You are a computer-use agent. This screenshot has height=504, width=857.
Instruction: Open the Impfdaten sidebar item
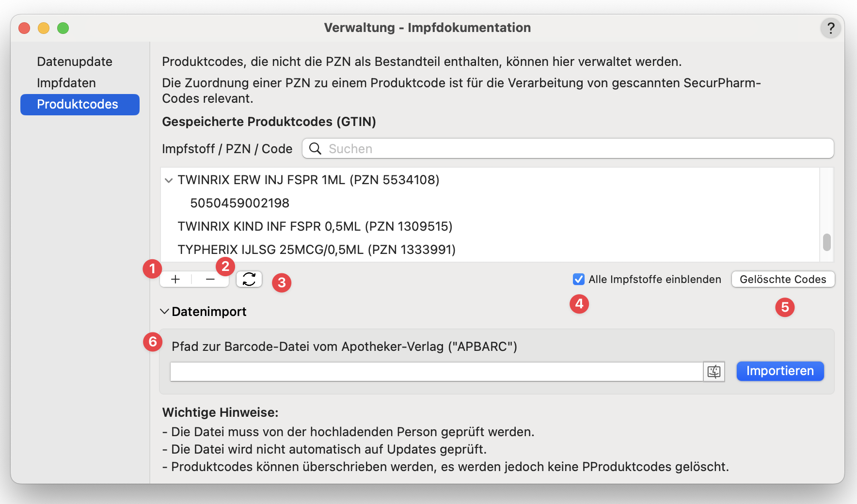click(66, 83)
